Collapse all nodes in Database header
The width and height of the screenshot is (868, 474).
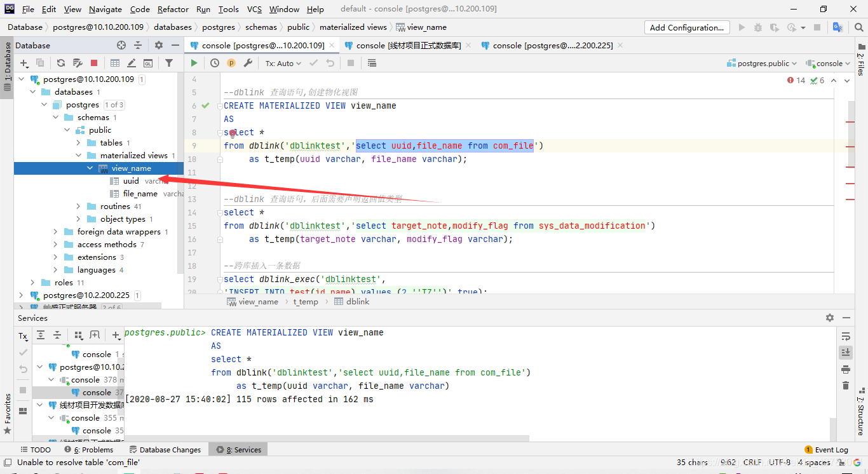(138, 45)
